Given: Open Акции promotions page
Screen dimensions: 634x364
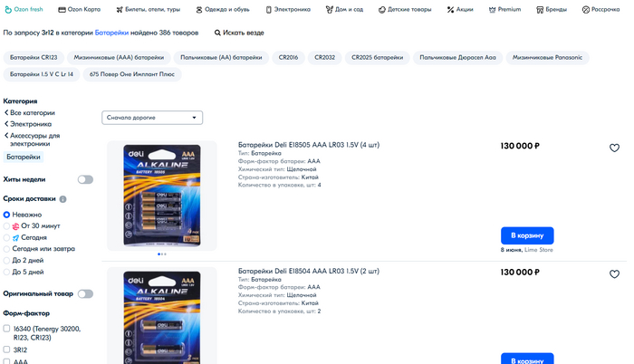Looking at the screenshot, I should 460,9.
